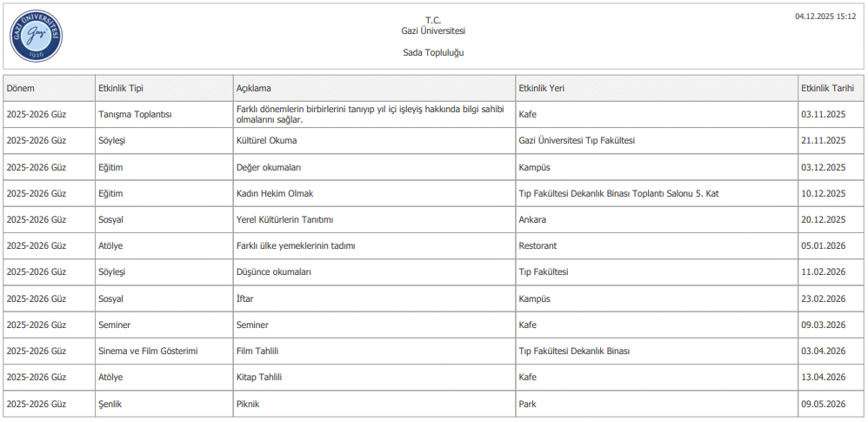Select the Değer okumaları entry
868x422 pixels.
(x=269, y=167)
